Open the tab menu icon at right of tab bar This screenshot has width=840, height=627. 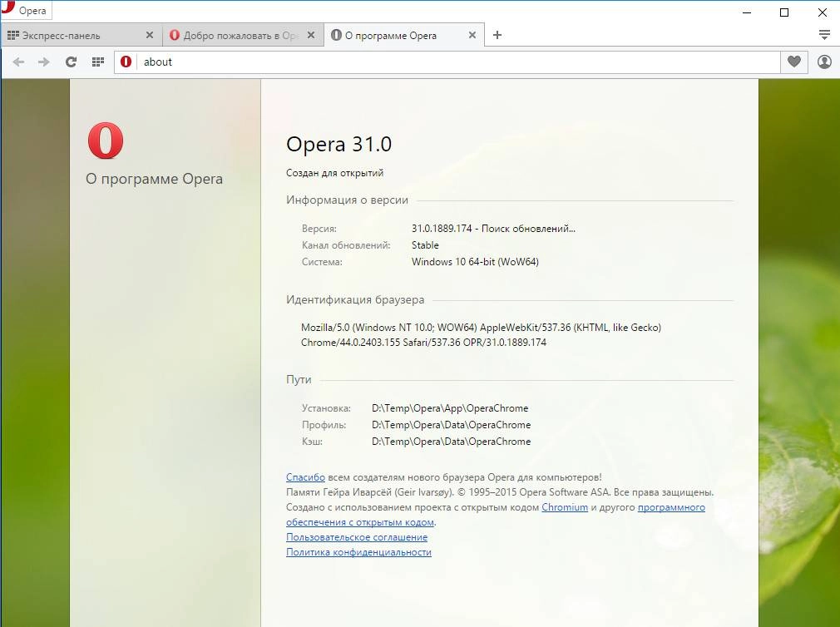pos(824,35)
